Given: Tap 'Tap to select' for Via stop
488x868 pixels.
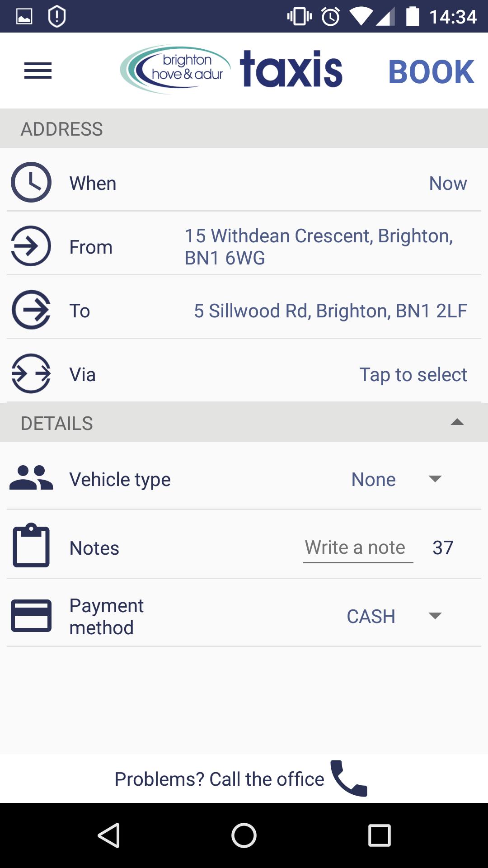Looking at the screenshot, I should [413, 375].
